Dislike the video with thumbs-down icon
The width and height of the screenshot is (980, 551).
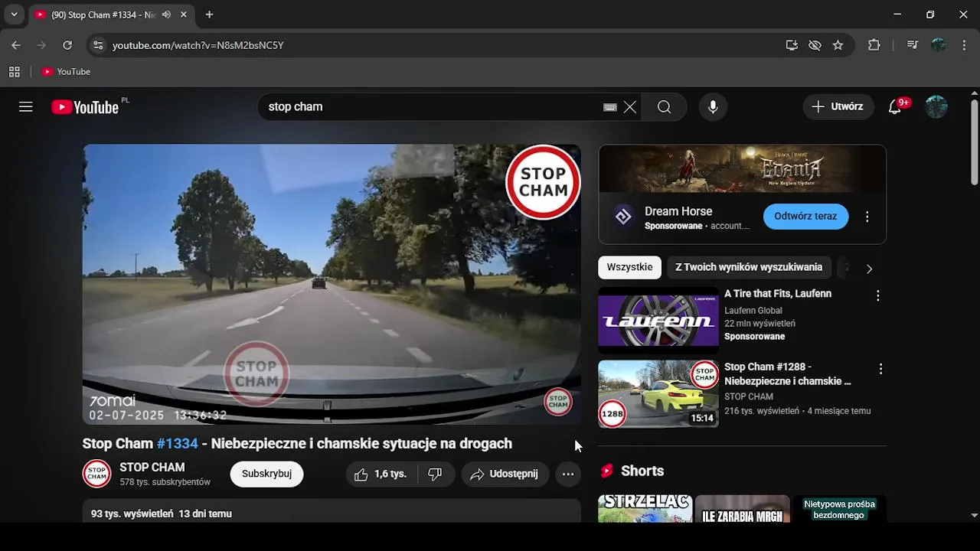click(436, 474)
